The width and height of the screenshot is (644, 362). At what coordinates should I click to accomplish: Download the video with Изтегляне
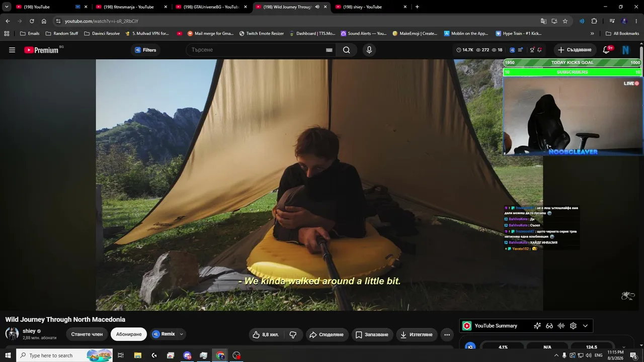click(x=416, y=335)
